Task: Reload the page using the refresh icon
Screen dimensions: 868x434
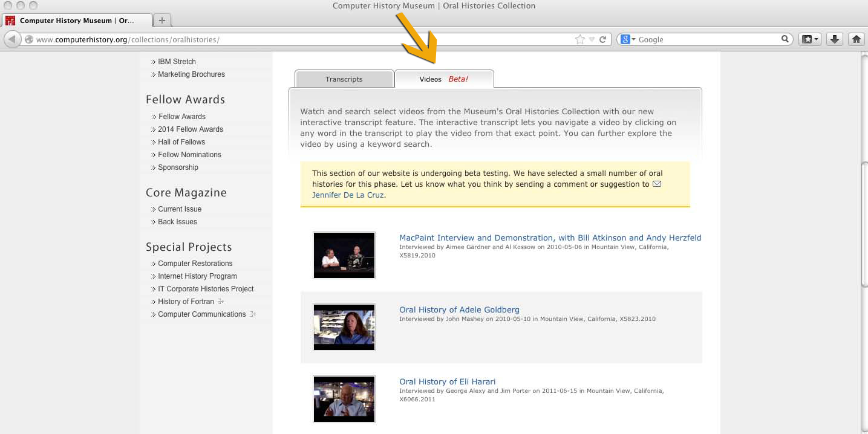Action: [602, 39]
